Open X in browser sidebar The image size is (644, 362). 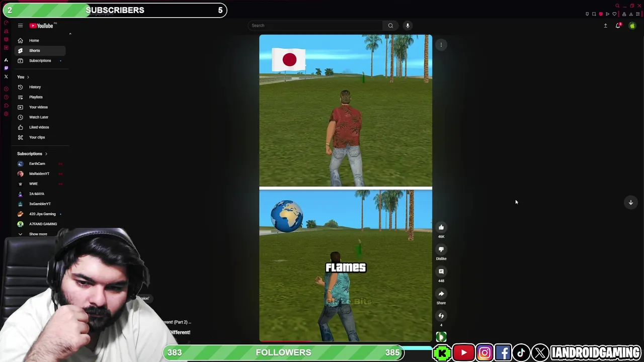pos(6,76)
